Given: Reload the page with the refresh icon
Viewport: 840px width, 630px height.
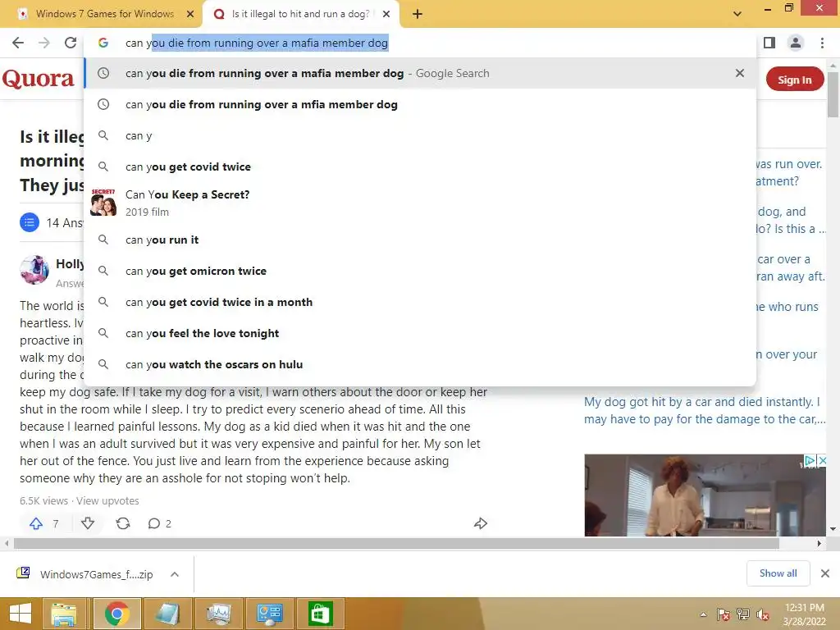Looking at the screenshot, I should 71,43.
